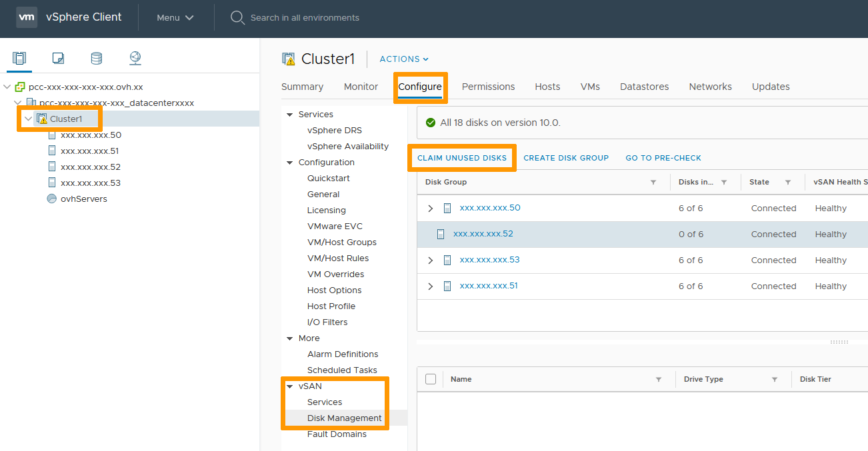Click the CLAIM UNUSED DISKS button
This screenshot has height=451, width=868.
click(461, 158)
